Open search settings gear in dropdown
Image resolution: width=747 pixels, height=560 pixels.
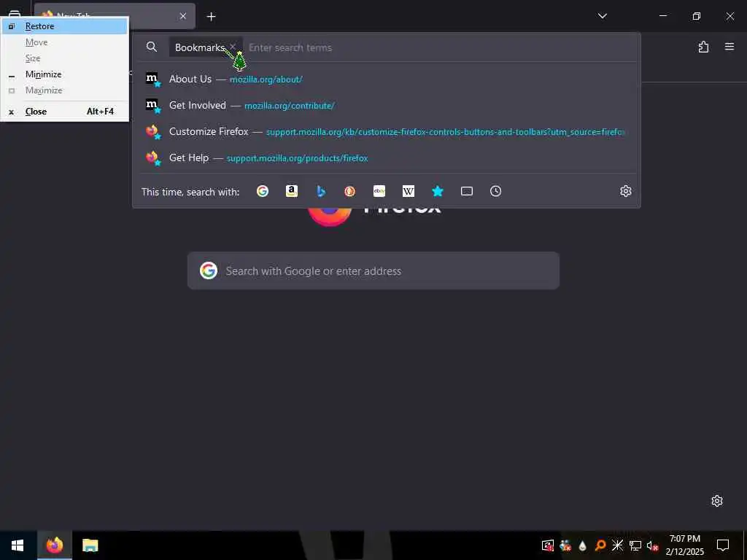[x=625, y=191]
